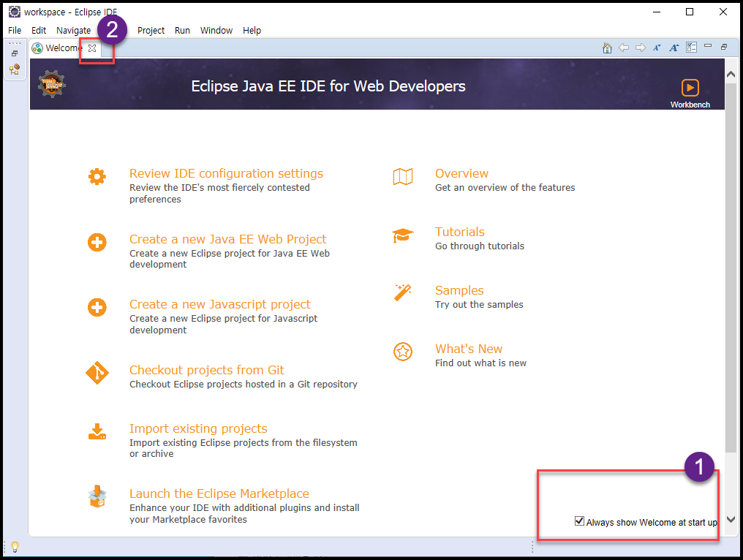The width and height of the screenshot is (743, 560).
Task: Click the Eclipse Marketplace box icon
Action: [97, 496]
